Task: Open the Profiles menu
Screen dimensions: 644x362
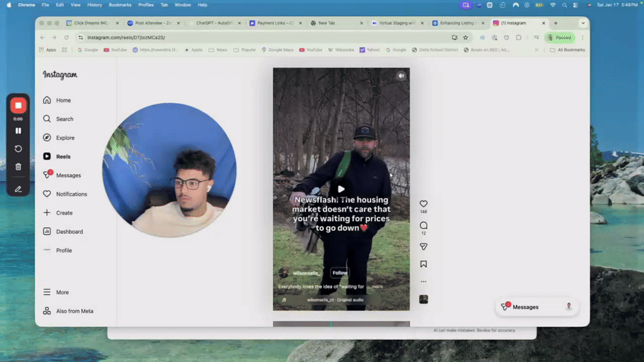Action: tap(146, 5)
